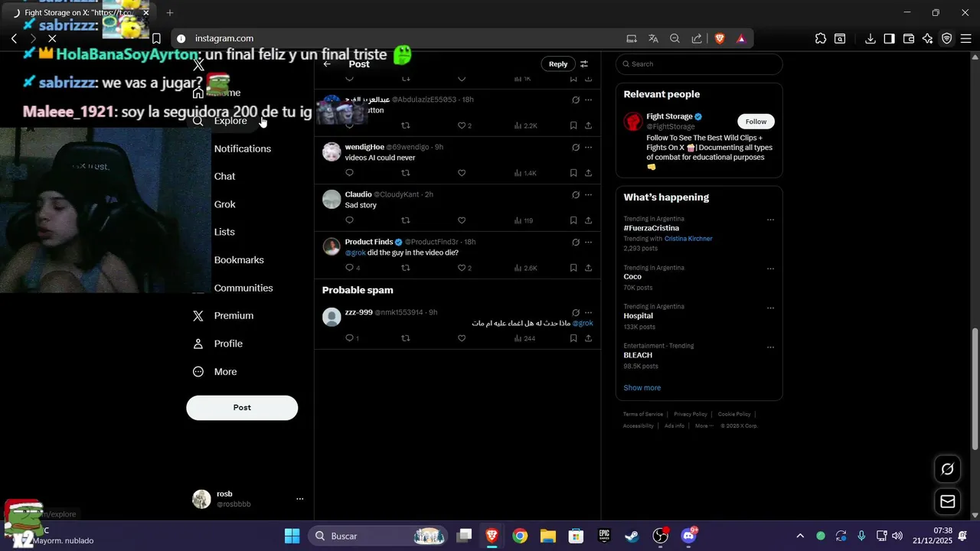Open options for BLEACH trend

[770, 347]
